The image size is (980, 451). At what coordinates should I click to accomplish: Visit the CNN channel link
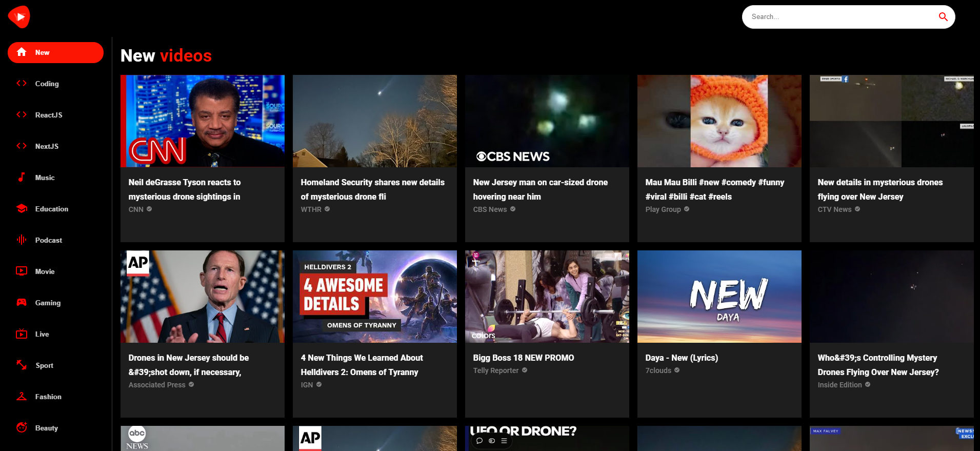click(x=136, y=209)
